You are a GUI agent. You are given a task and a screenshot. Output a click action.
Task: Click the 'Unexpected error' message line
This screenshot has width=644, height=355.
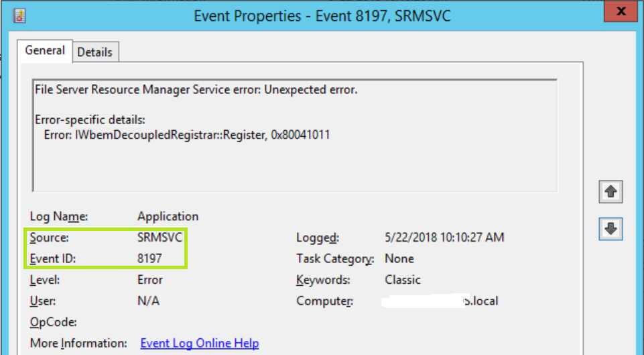(196, 89)
